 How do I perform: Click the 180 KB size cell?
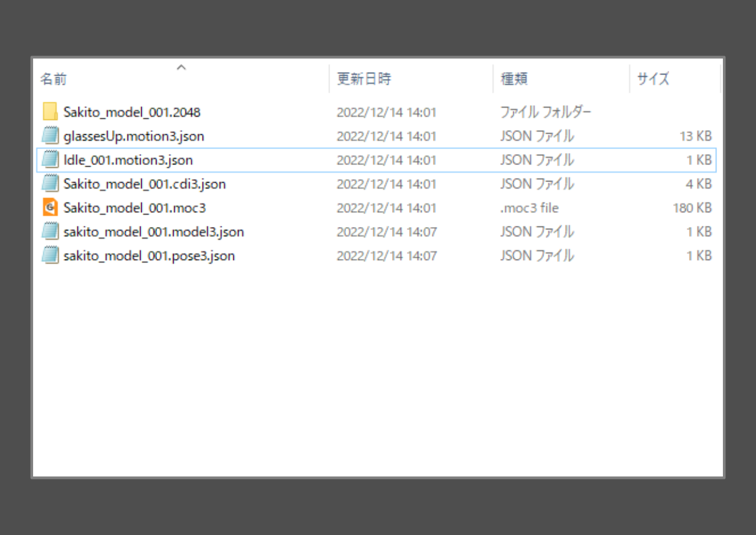tap(692, 208)
